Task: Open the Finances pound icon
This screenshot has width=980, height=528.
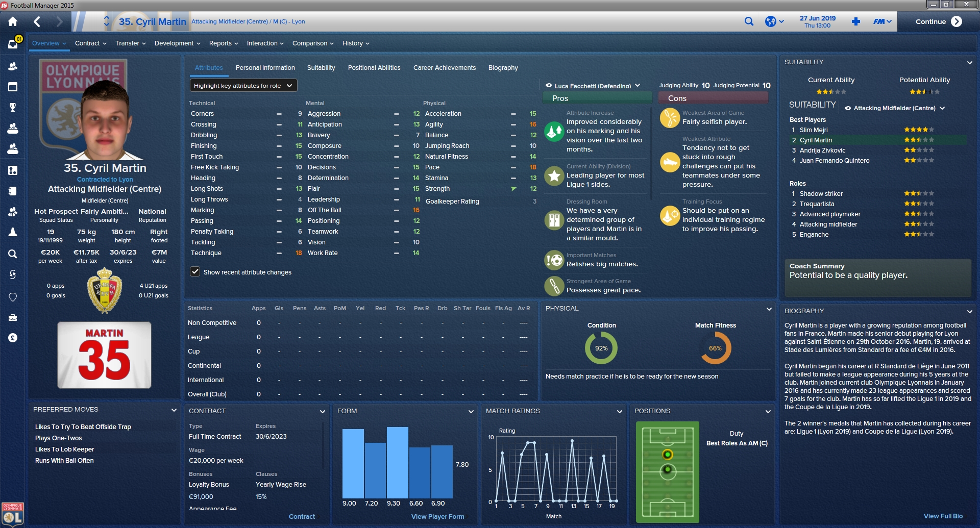Action: click(13, 338)
